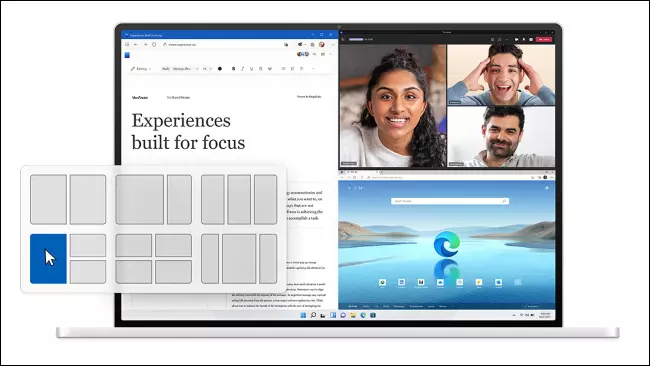Show hidden icons chevron in system tray
Viewport: 650px width, 366px height.
[514, 315]
